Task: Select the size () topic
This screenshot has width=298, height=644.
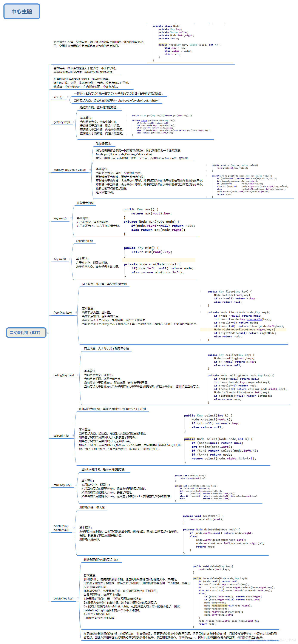Action: 58,97
